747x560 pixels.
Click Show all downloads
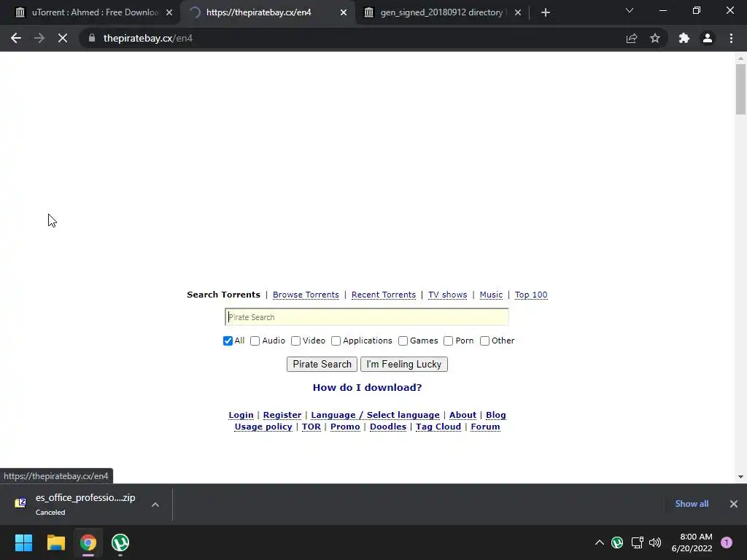[692, 504]
